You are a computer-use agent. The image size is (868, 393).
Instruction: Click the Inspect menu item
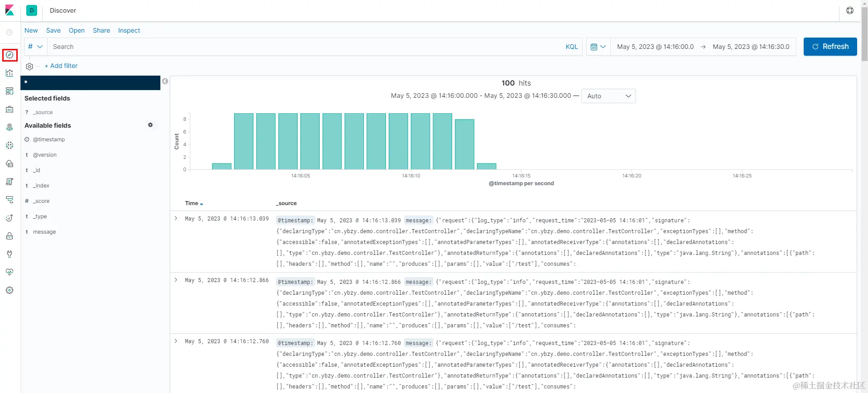coord(129,30)
